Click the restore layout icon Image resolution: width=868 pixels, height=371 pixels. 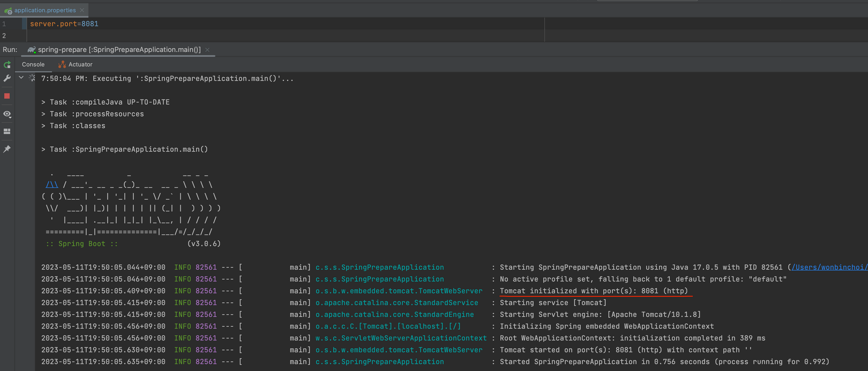[x=7, y=131]
